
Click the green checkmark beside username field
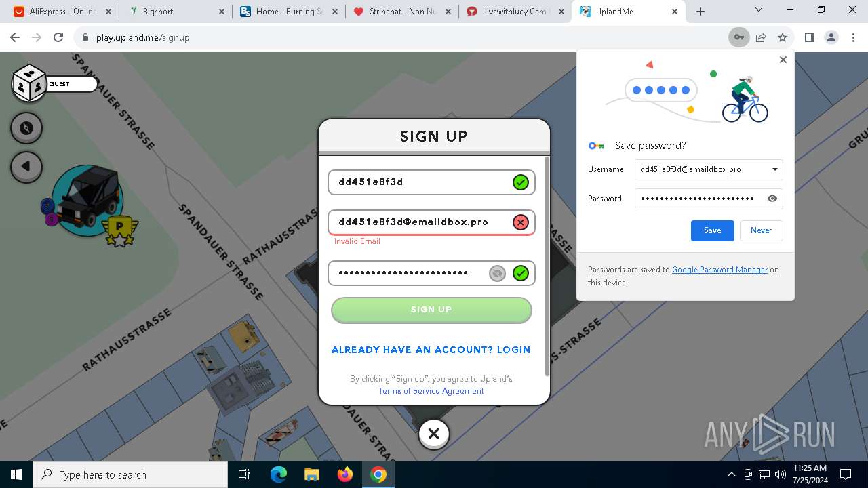(520, 182)
